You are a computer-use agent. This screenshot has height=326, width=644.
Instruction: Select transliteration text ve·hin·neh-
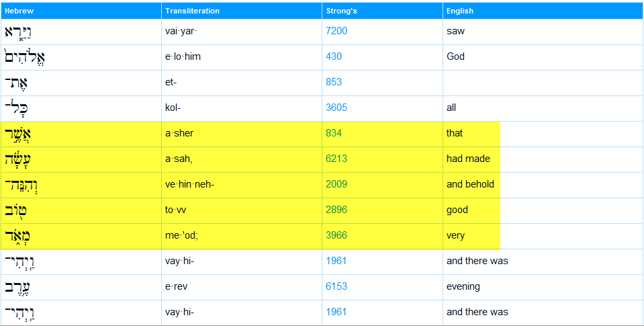pyautogui.click(x=189, y=184)
